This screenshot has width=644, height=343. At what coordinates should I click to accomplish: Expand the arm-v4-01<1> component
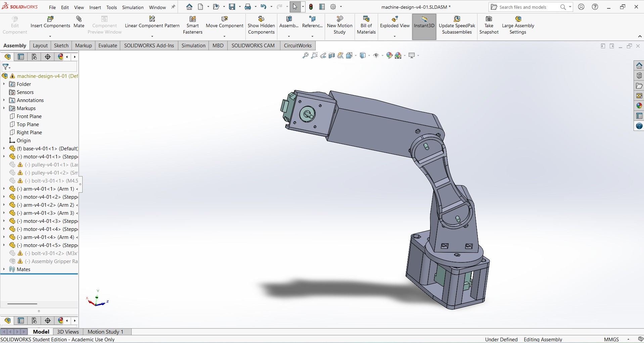(x=4, y=189)
